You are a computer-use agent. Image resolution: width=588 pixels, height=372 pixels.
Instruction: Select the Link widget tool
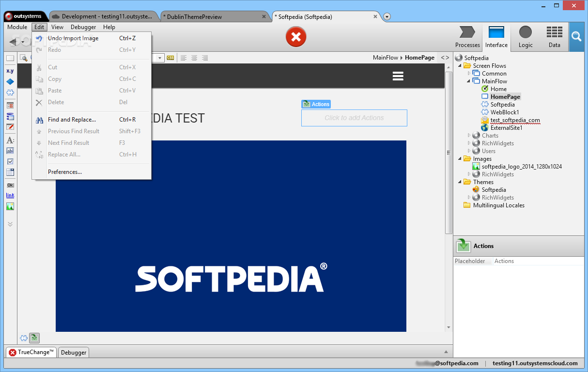tap(10, 195)
